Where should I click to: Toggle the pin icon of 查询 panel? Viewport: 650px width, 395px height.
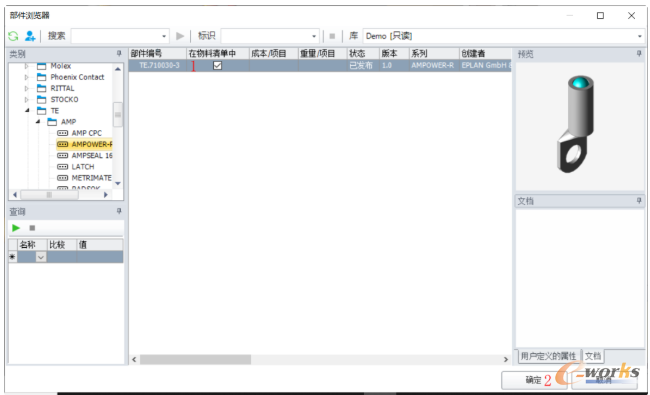click(119, 211)
